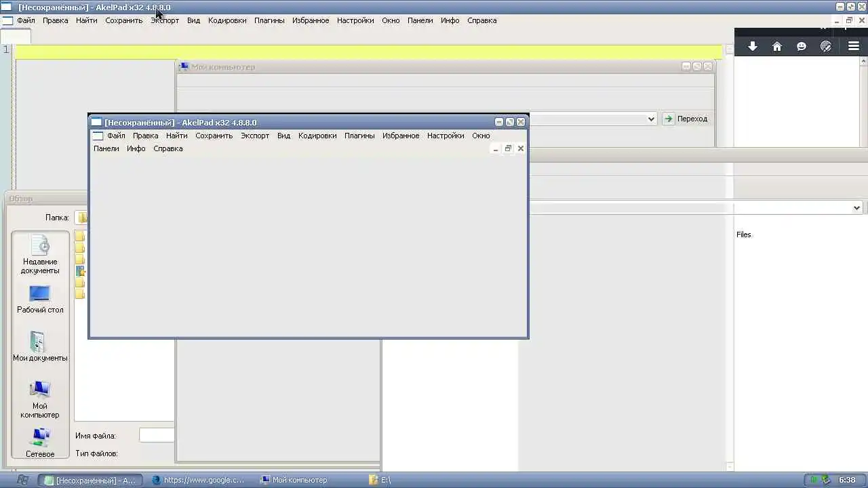Screen dimensions: 868x488
Task: Open Избранное menu in the front AkelPad window
Action: (401, 136)
